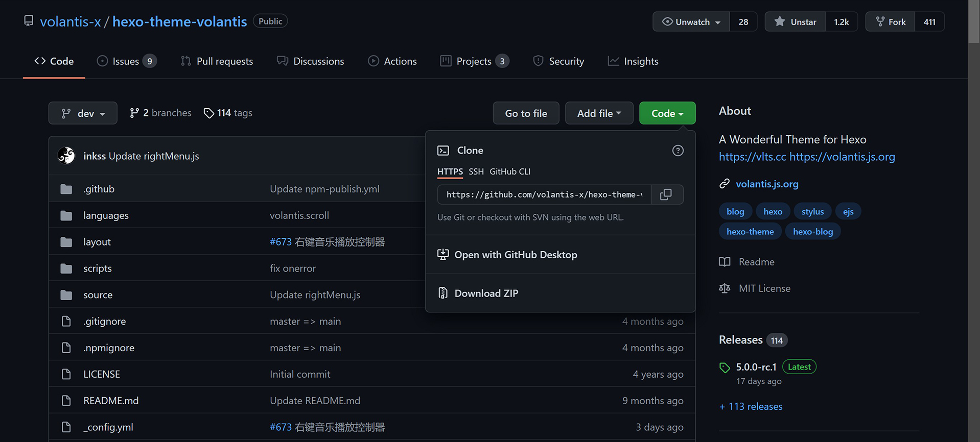
Task: Choose Open with GitHub Desktop
Action: pos(560,255)
